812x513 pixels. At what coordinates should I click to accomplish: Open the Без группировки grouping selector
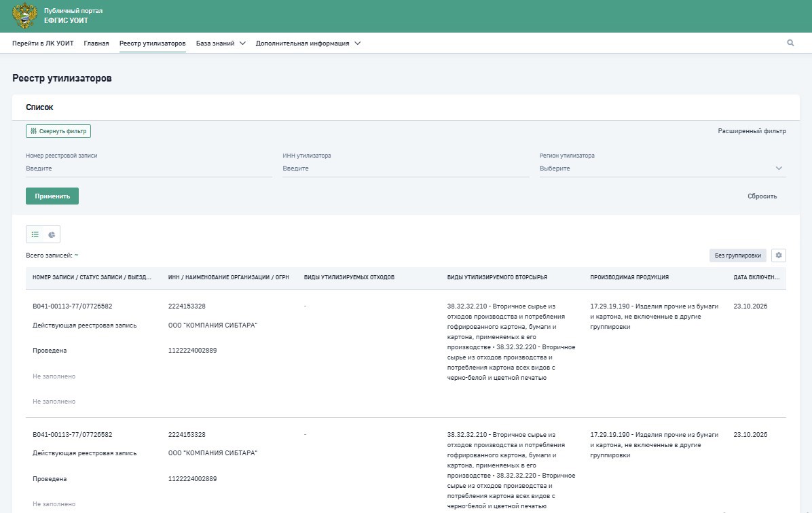coord(737,255)
